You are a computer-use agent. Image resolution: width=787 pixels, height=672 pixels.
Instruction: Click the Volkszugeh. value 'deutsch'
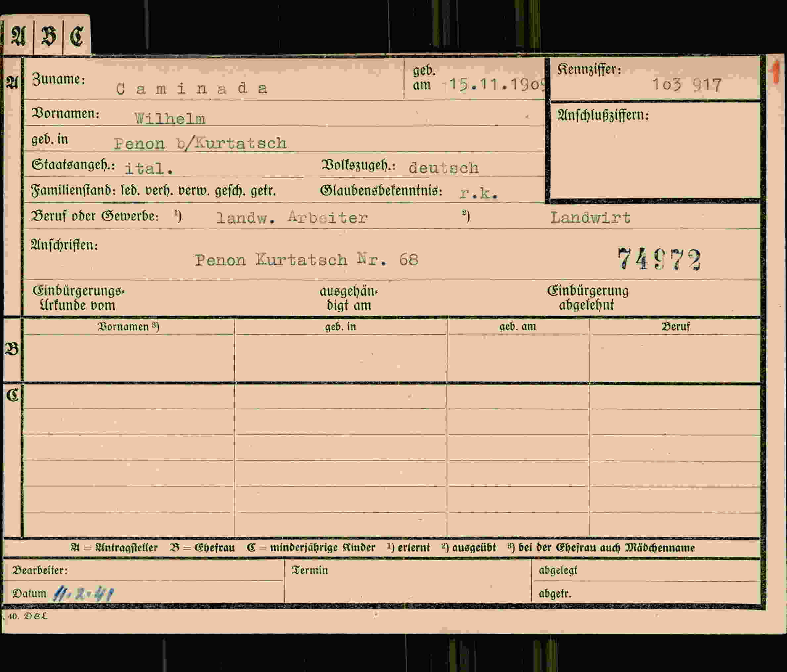pyautogui.click(x=443, y=168)
